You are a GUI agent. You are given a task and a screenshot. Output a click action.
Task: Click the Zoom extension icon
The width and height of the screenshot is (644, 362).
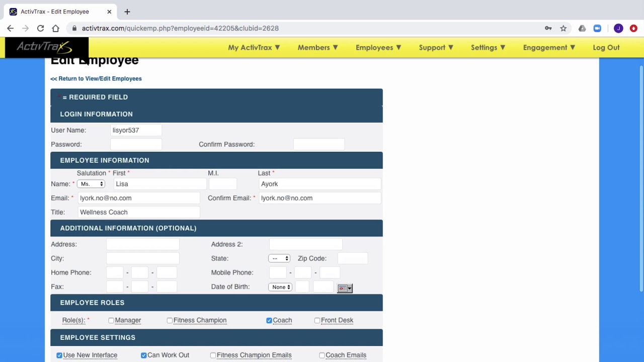597,28
